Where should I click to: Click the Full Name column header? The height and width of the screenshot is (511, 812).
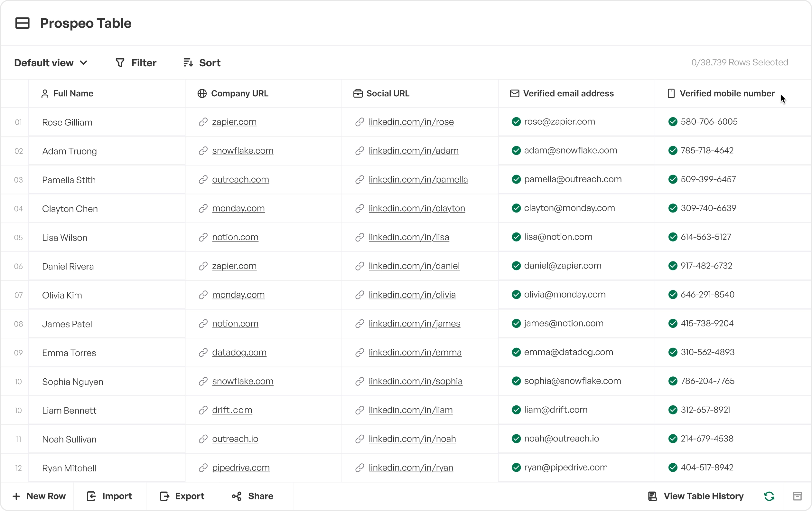click(73, 93)
